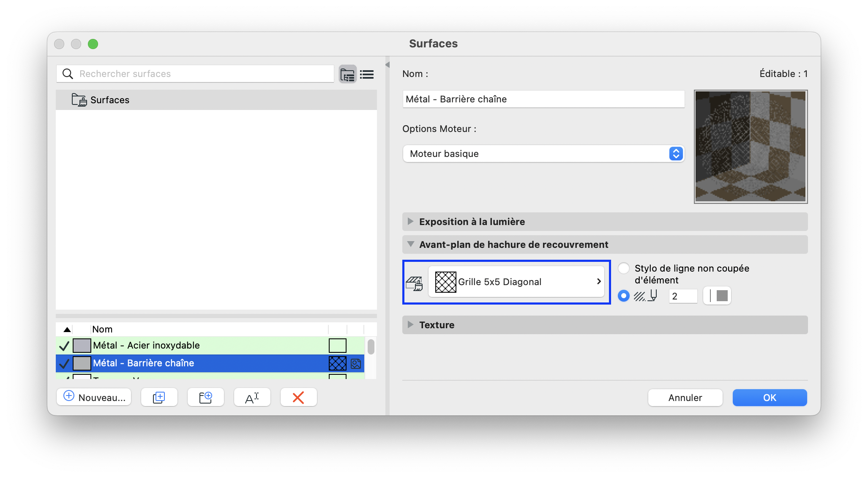This screenshot has height=478, width=868.
Task: Open Moteur basique engine dropdown
Action: pyautogui.click(x=543, y=154)
